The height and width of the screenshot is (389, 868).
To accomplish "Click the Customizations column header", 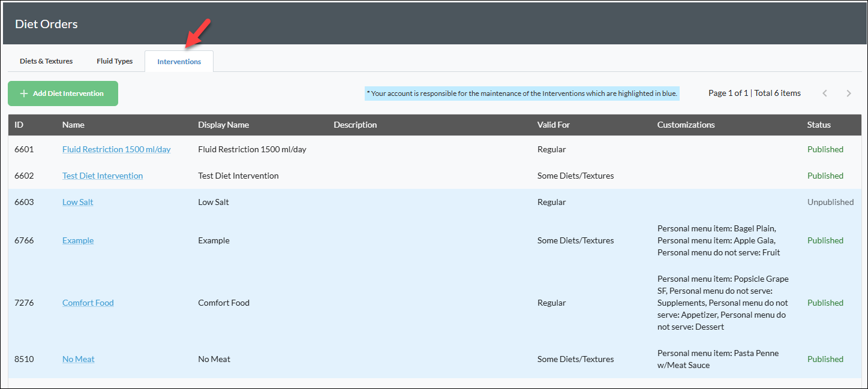I will pos(686,125).
